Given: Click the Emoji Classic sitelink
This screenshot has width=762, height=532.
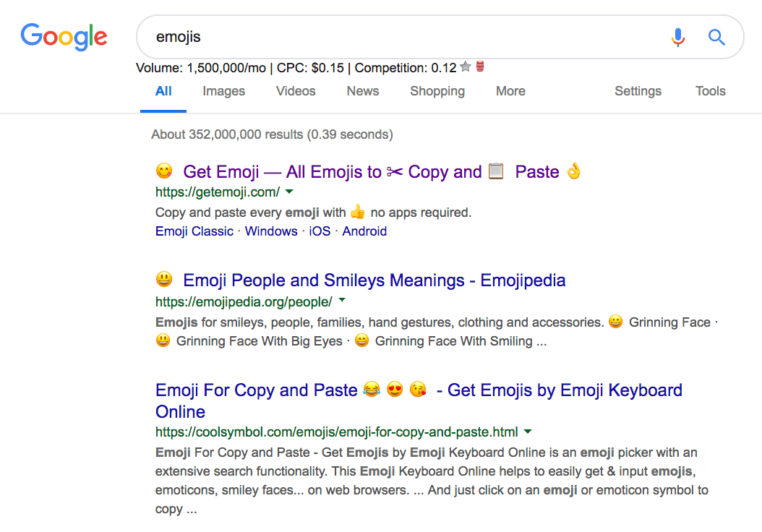Looking at the screenshot, I should 193,231.
